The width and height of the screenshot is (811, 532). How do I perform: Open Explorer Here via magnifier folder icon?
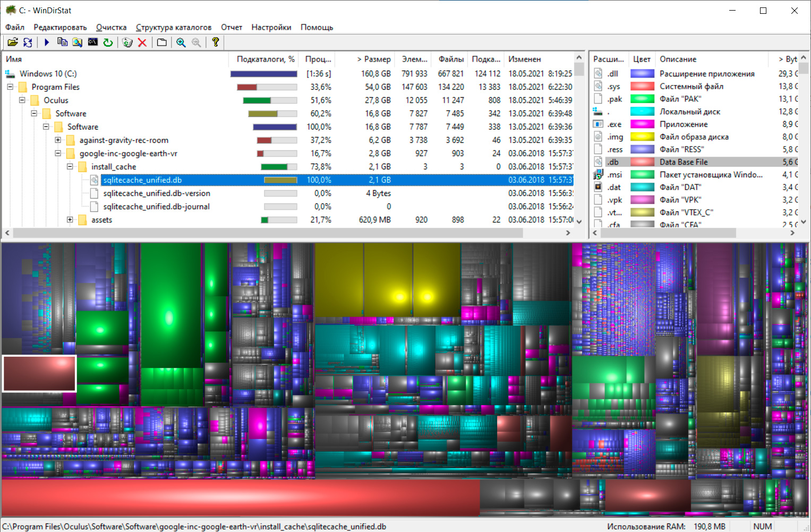[78, 42]
